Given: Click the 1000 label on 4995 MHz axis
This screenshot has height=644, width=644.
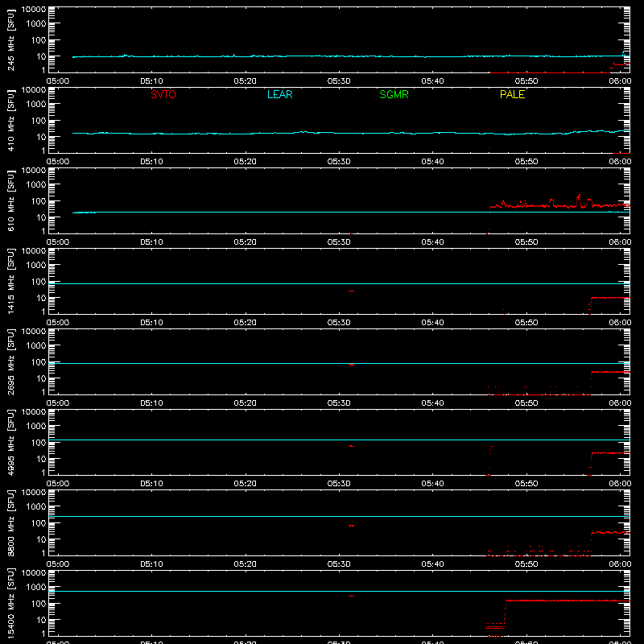Looking at the screenshot, I should (x=36, y=427).
